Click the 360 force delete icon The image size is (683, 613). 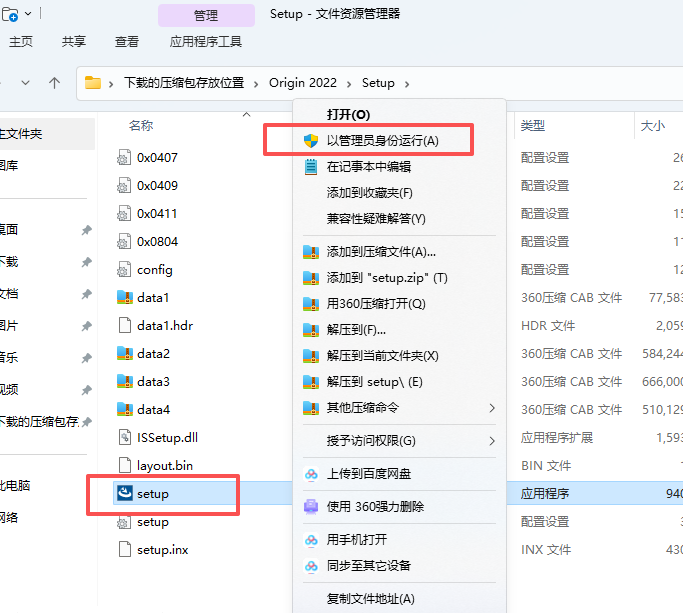tap(311, 507)
